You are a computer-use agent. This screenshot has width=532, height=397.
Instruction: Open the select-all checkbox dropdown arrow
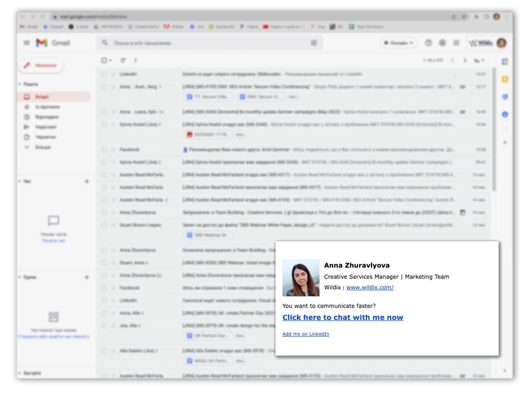[x=111, y=60]
